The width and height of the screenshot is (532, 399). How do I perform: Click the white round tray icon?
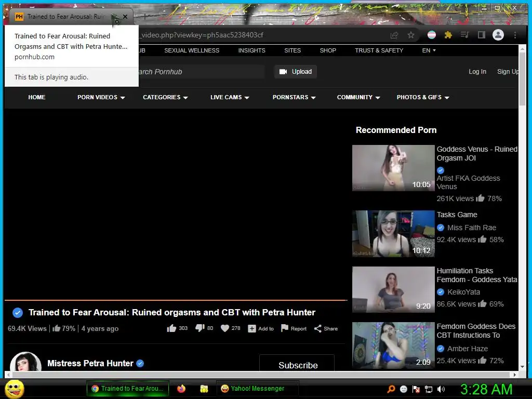click(x=403, y=389)
